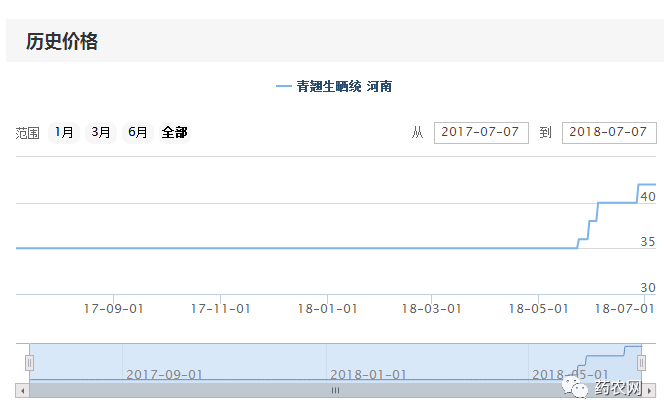Click the start date field 2017-07-07

[x=481, y=133]
